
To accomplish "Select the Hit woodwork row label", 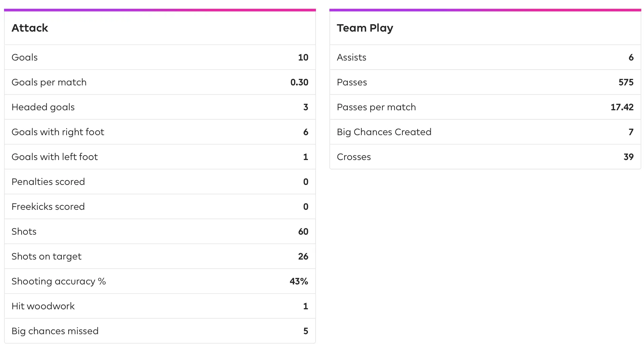I will 43,306.
